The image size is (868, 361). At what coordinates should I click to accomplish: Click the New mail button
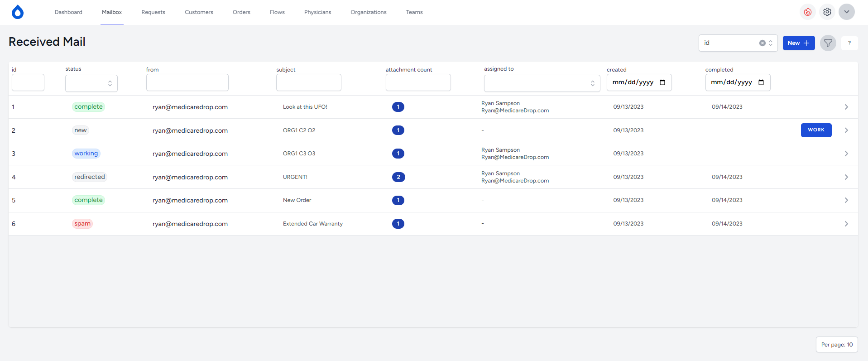click(798, 43)
